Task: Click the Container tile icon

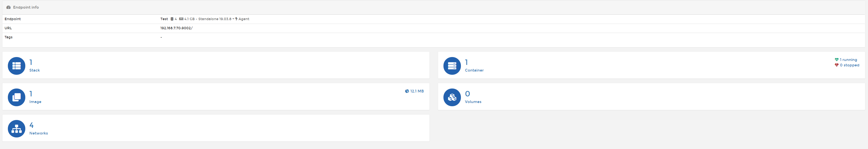Action: 452,66
